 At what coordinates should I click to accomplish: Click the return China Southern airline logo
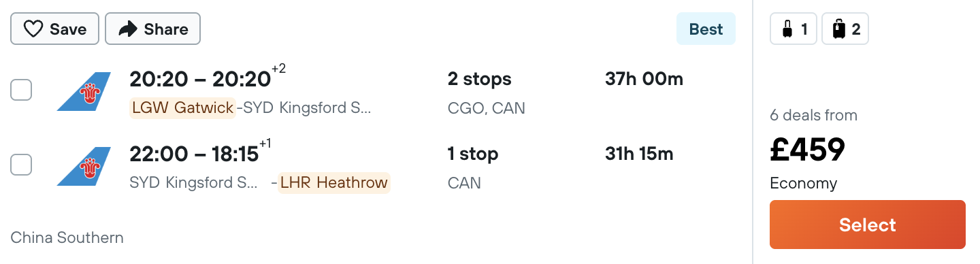click(x=84, y=166)
